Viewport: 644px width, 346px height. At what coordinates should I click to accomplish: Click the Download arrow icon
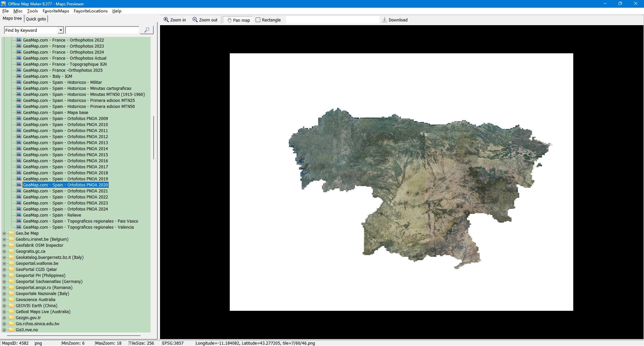(385, 20)
